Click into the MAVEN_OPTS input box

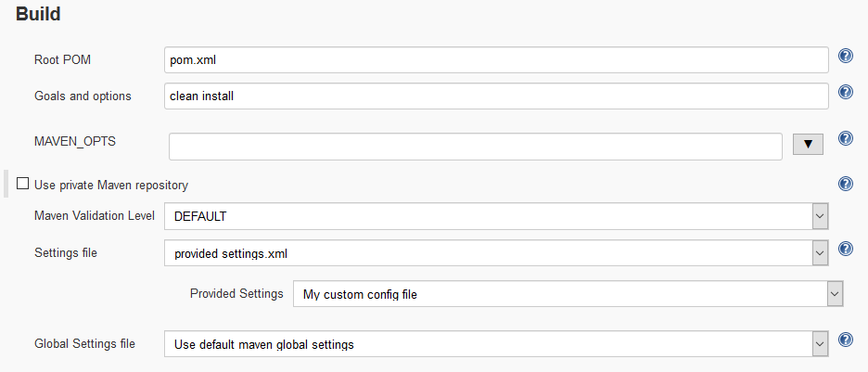(x=476, y=146)
